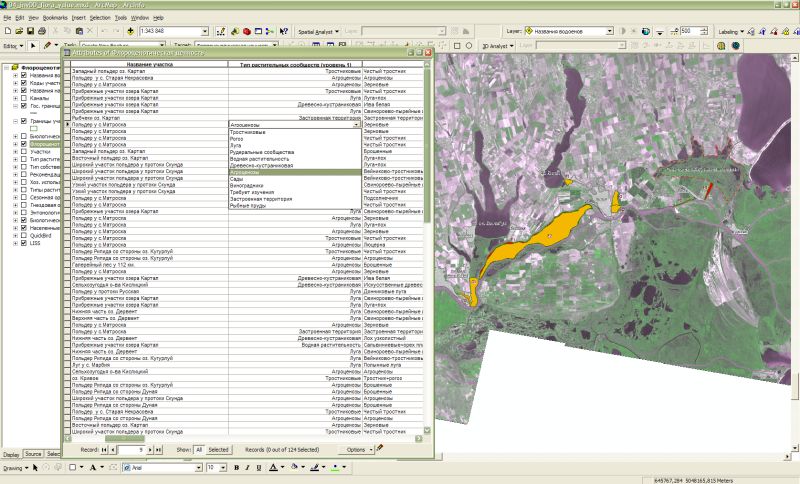Click the Underline formatting icon
800x484 pixels.
[258, 467]
